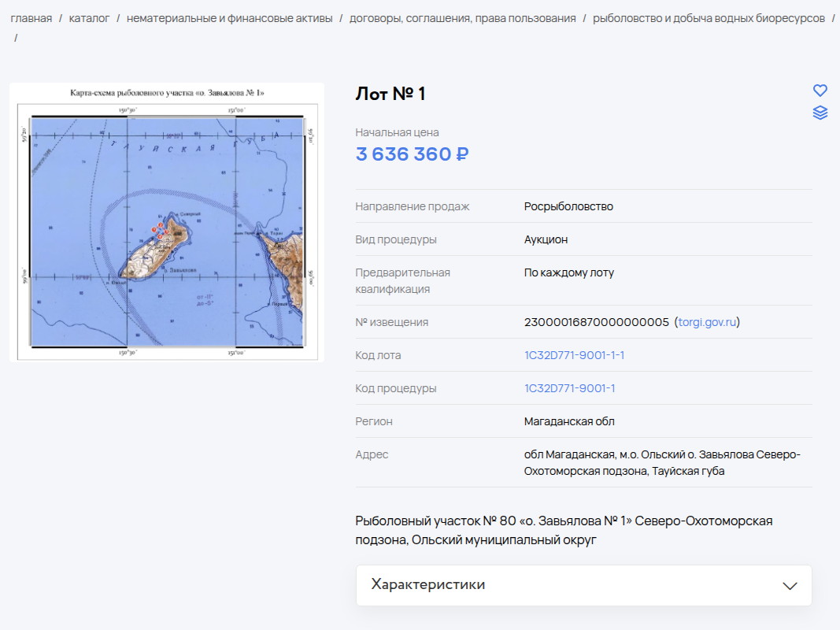Navigate to нематериальные и финансовые активы breadcrumb
840x630 pixels.
(x=229, y=18)
